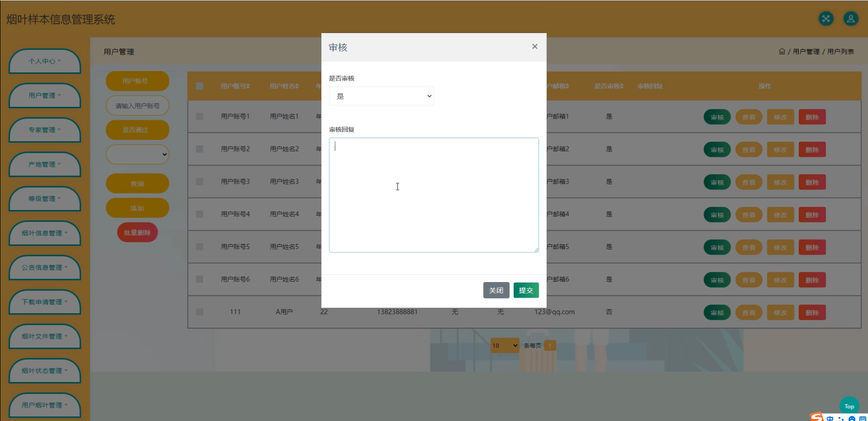
Task: Open 公告信息管理 sidebar menu
Action: point(44,267)
